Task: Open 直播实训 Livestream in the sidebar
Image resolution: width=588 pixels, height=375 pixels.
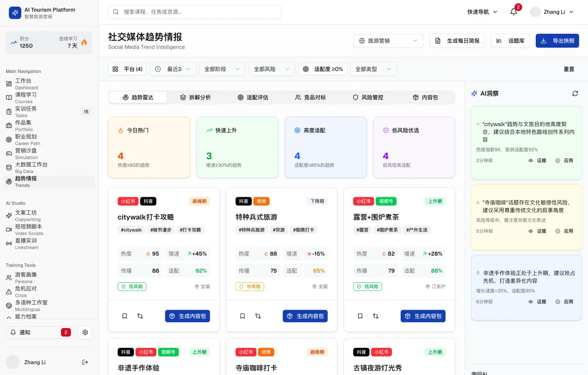Action: (x=48, y=243)
